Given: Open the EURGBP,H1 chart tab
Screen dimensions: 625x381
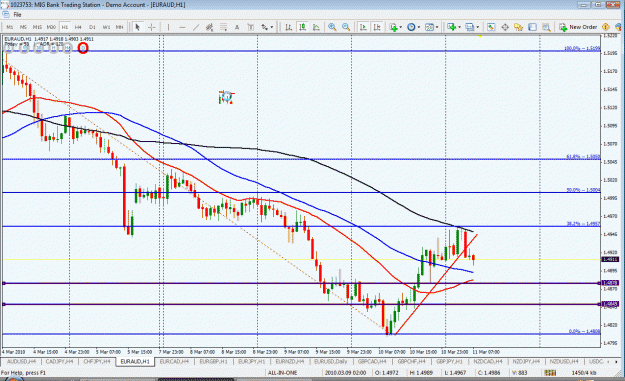Looking at the screenshot, I should tap(213, 361).
